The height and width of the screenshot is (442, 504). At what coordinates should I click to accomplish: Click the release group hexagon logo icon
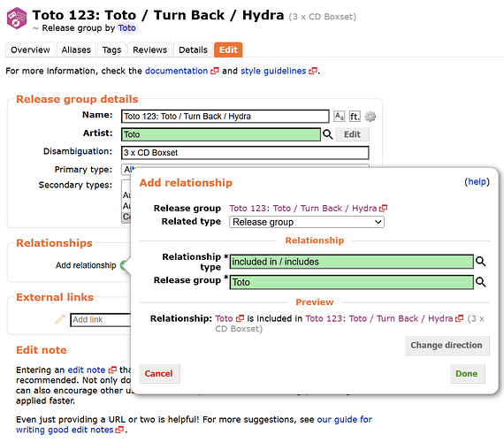[17, 19]
